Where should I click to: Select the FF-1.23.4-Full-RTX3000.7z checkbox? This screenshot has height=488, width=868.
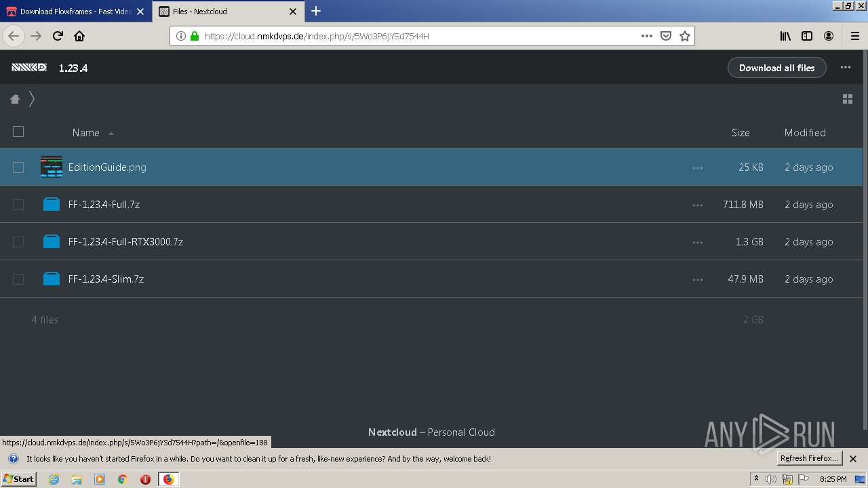18,242
